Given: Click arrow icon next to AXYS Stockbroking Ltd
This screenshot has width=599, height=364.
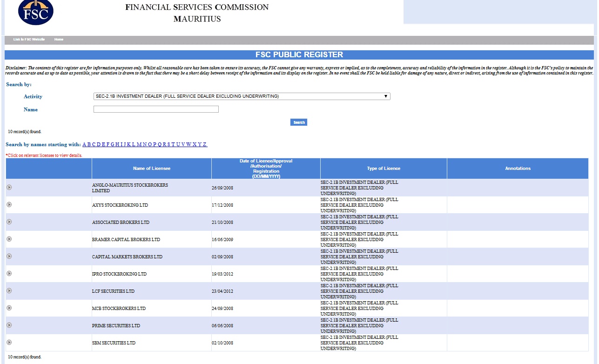Looking at the screenshot, I should (9, 204).
